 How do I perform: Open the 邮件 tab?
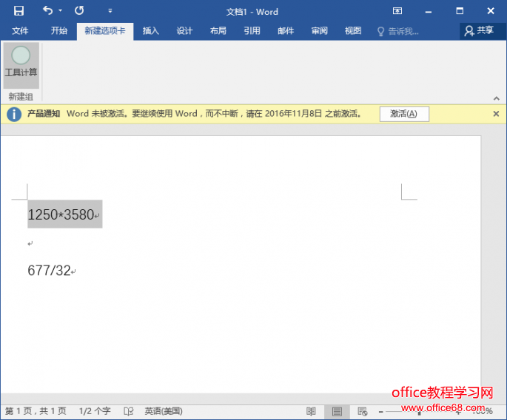(x=286, y=31)
